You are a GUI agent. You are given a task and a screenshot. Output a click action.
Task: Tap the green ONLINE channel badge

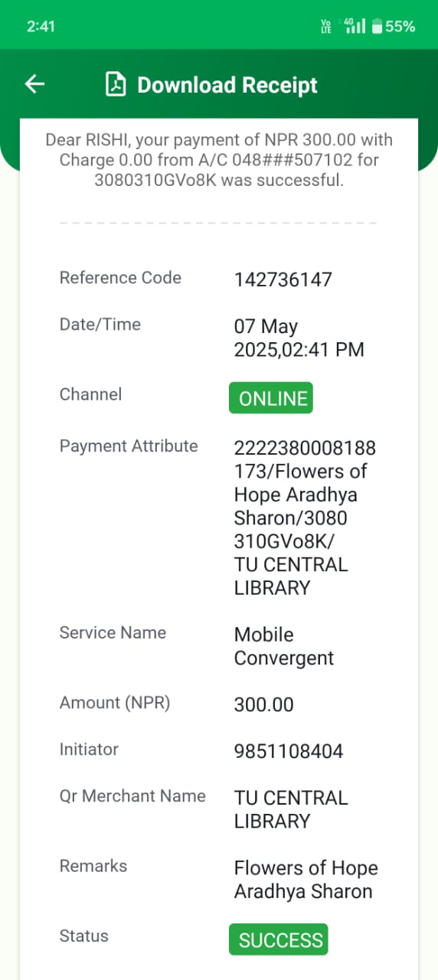click(x=271, y=398)
